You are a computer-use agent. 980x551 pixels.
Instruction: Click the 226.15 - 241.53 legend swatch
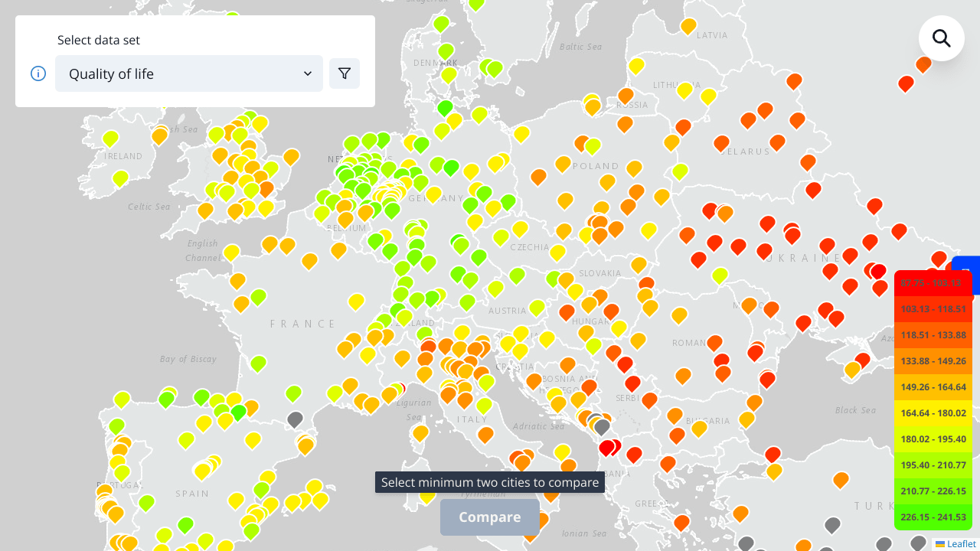(x=933, y=517)
